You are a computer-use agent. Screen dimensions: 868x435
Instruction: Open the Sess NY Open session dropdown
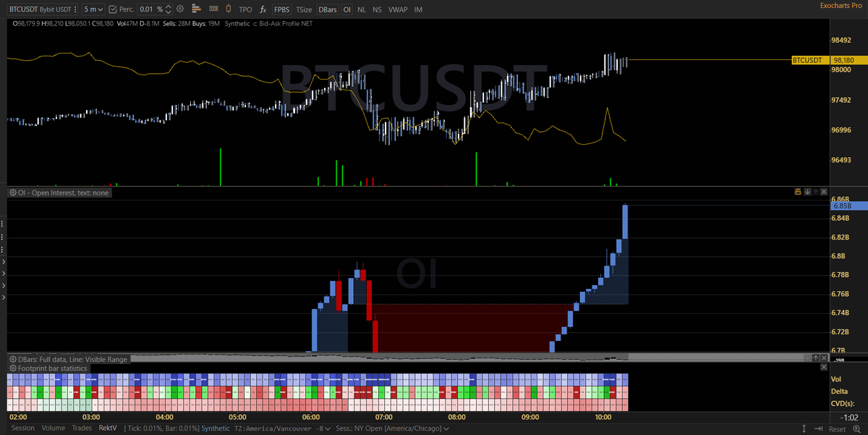(391, 428)
